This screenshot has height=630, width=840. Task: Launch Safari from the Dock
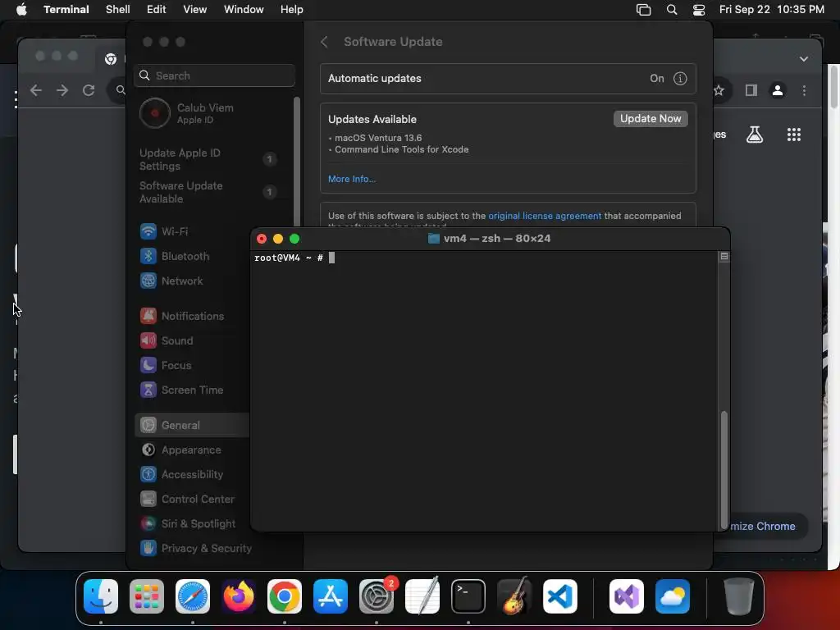[193, 596]
